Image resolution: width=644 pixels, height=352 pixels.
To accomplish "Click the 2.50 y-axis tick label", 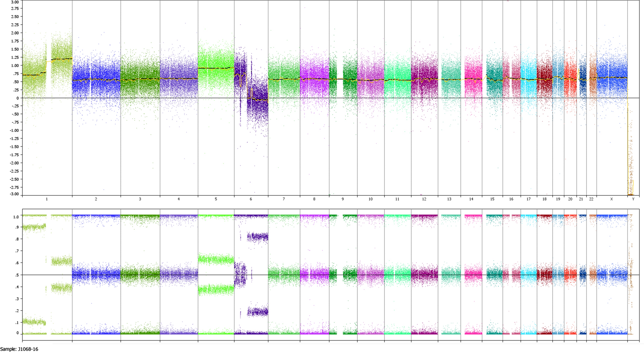I will pyautogui.click(x=15, y=16).
